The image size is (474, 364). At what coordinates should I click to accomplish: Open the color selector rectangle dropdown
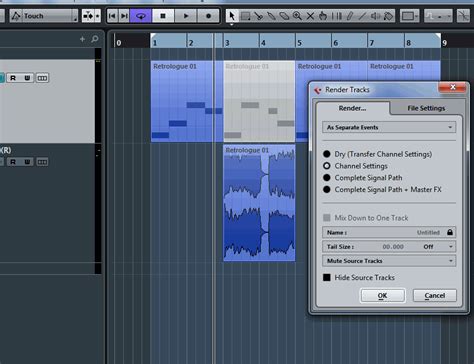coord(409,16)
